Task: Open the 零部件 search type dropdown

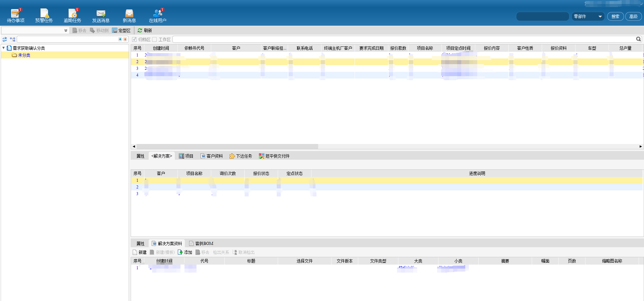Action: 588,16
